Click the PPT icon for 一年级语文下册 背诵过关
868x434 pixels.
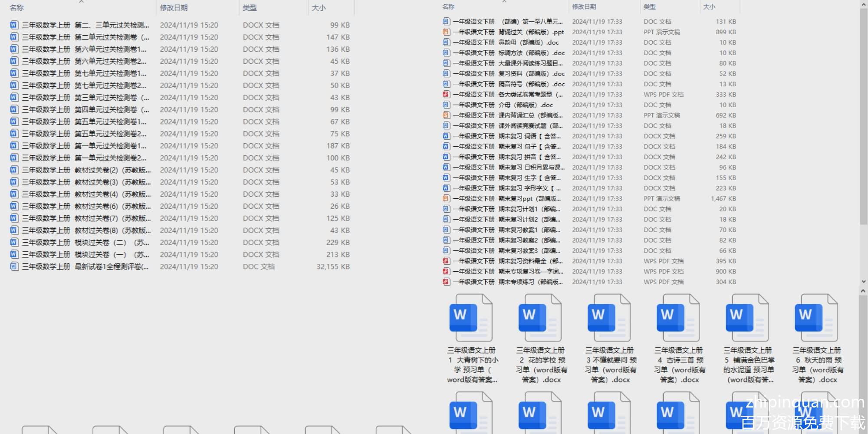click(x=446, y=32)
